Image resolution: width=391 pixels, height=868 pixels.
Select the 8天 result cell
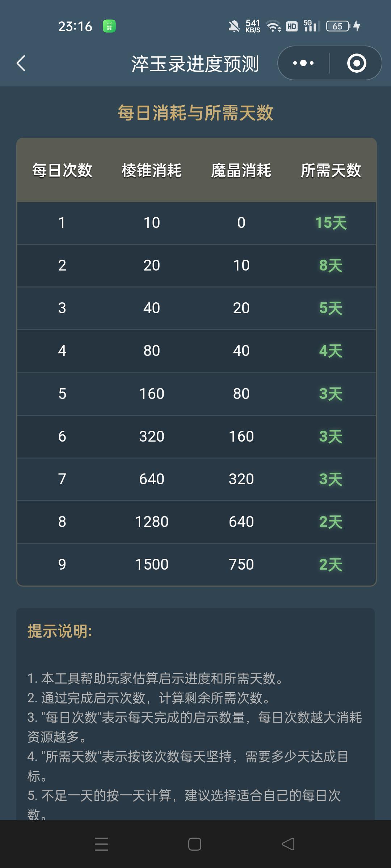(331, 265)
